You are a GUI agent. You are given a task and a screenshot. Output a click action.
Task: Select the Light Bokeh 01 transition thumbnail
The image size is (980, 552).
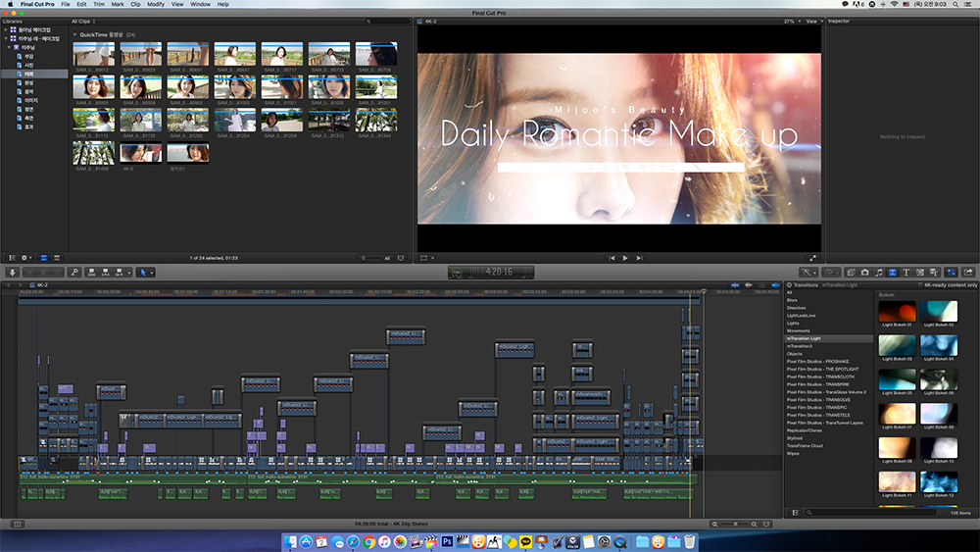pyautogui.click(x=897, y=312)
